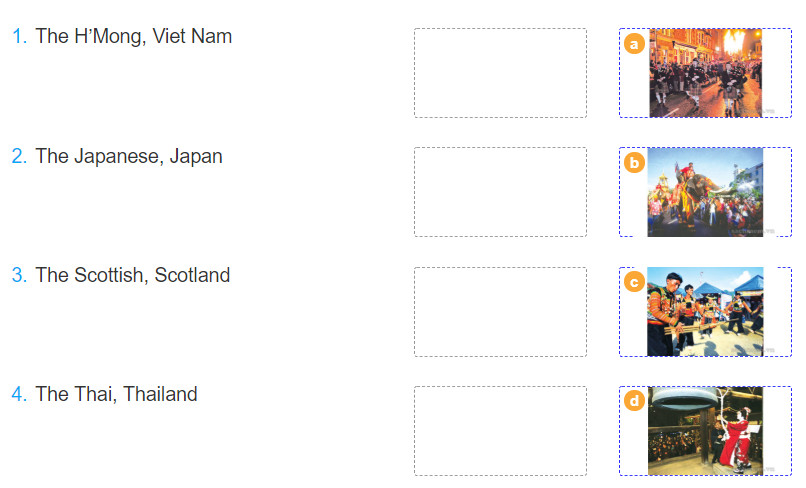The height and width of the screenshot is (488, 806).
Task: Click the orange letter b badge
Action: pyautogui.click(x=634, y=162)
